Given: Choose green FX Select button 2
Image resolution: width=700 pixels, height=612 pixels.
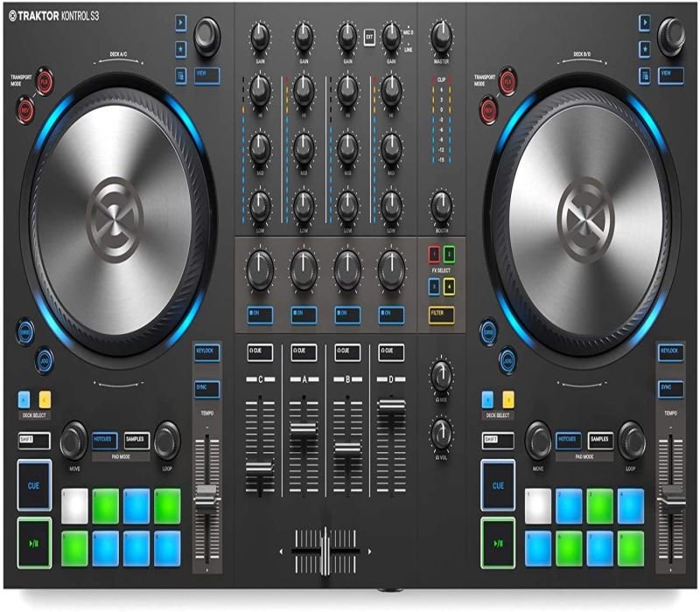Looking at the screenshot, I should (449, 254).
